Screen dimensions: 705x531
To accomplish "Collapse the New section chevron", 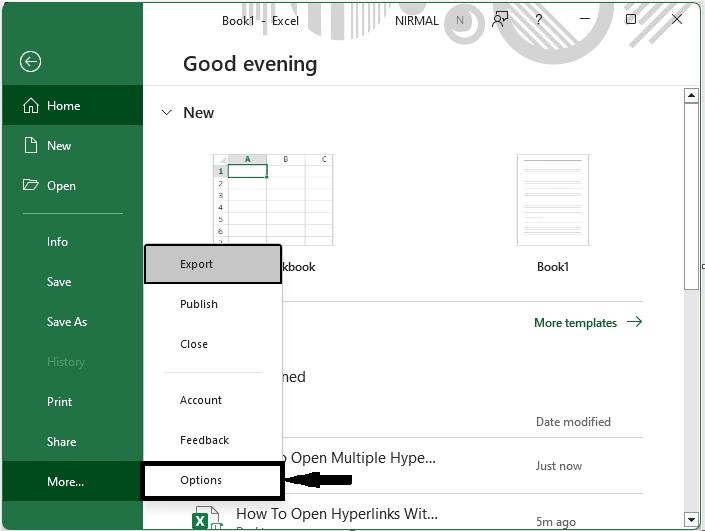I will coord(166,112).
